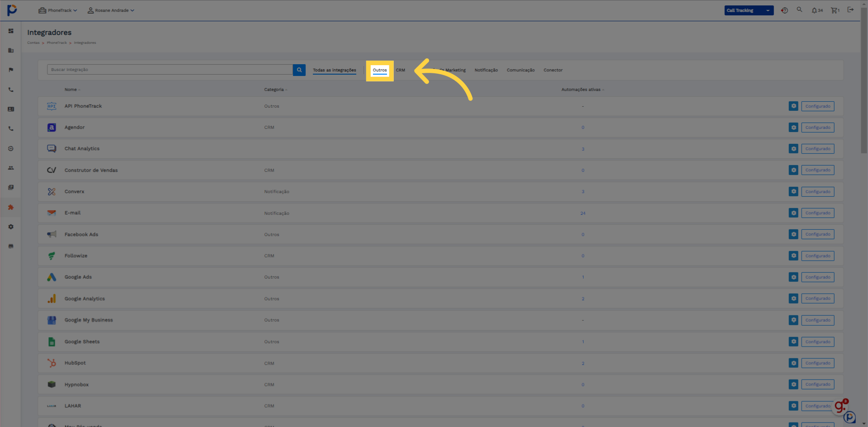Screen dimensions: 868x427
Task: Sort by Automações ativas column header
Action: click(582, 90)
